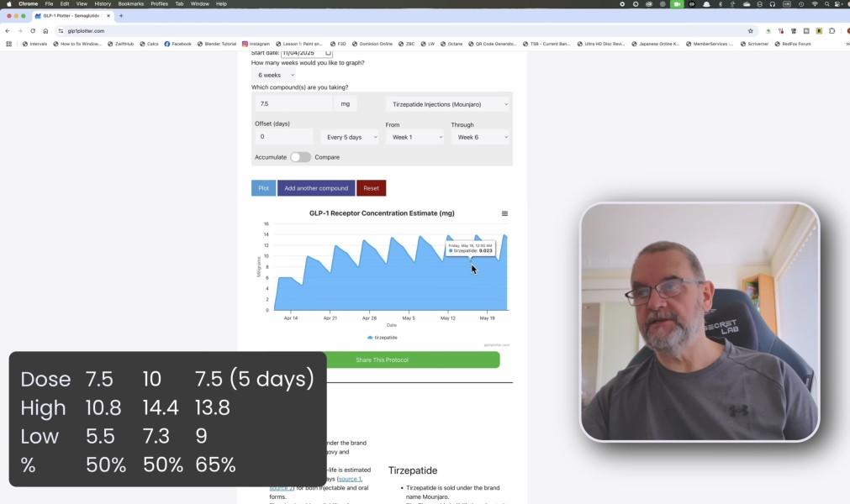Toggle tirzepatide series in chart legend

[383, 338]
